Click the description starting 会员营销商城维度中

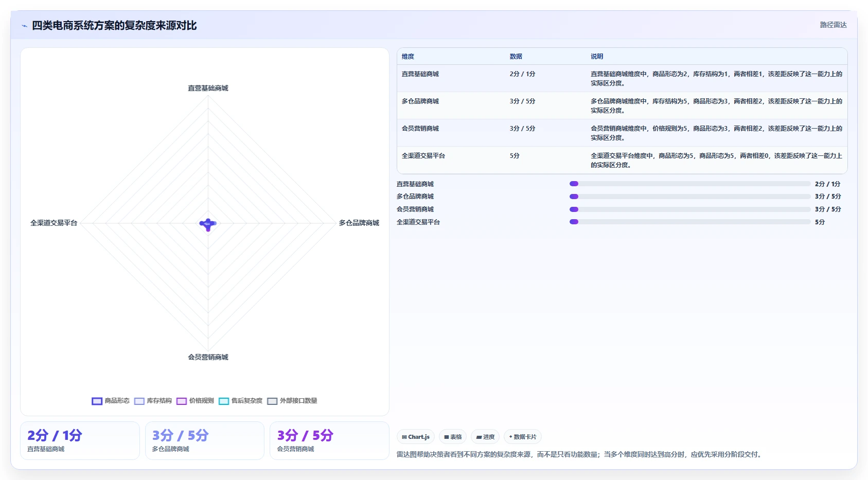[716, 133]
